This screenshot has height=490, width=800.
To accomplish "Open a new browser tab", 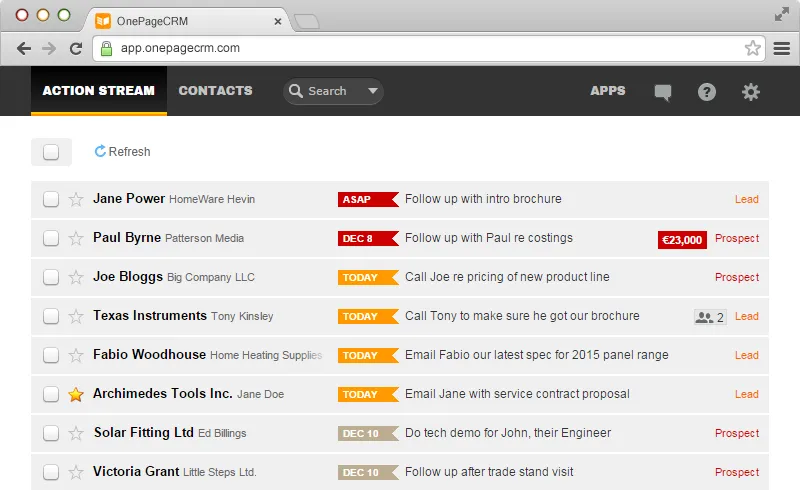I will 307,21.
